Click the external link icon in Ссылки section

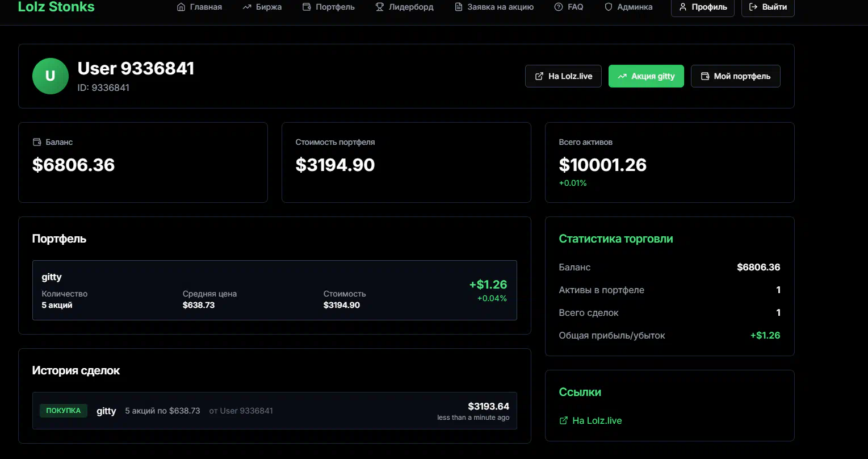click(x=564, y=421)
